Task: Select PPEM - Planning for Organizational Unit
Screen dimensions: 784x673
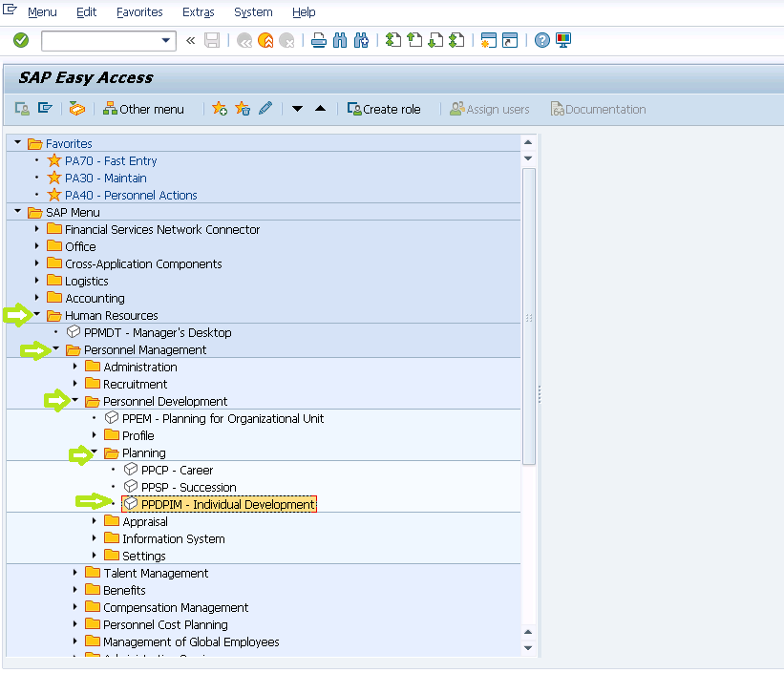Action: (x=223, y=418)
